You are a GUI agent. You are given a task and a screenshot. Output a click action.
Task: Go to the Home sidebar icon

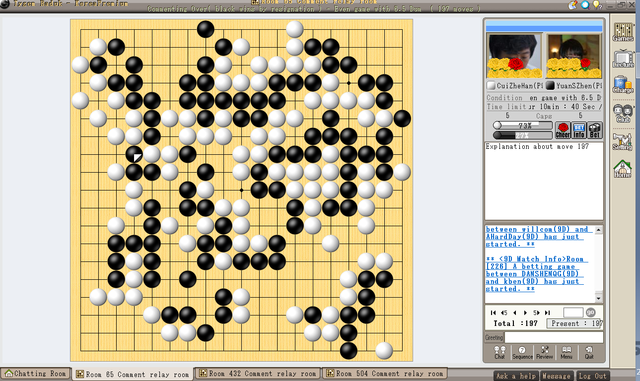pyautogui.click(x=623, y=169)
